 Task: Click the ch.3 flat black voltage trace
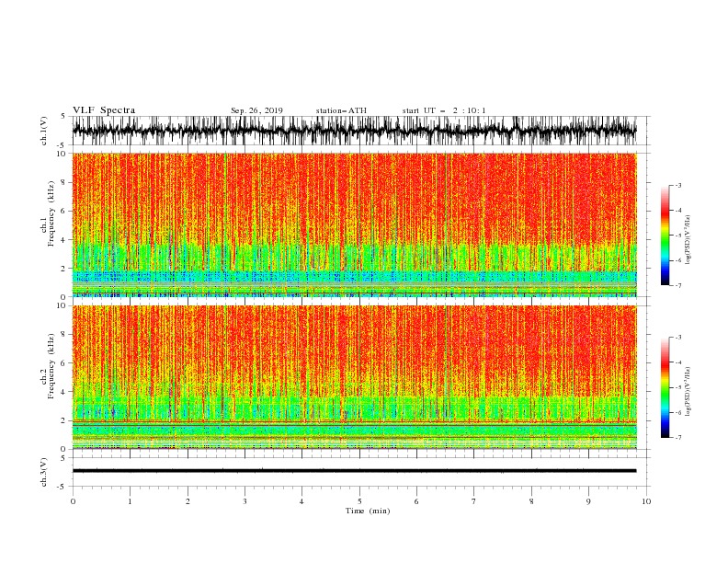tap(354, 471)
